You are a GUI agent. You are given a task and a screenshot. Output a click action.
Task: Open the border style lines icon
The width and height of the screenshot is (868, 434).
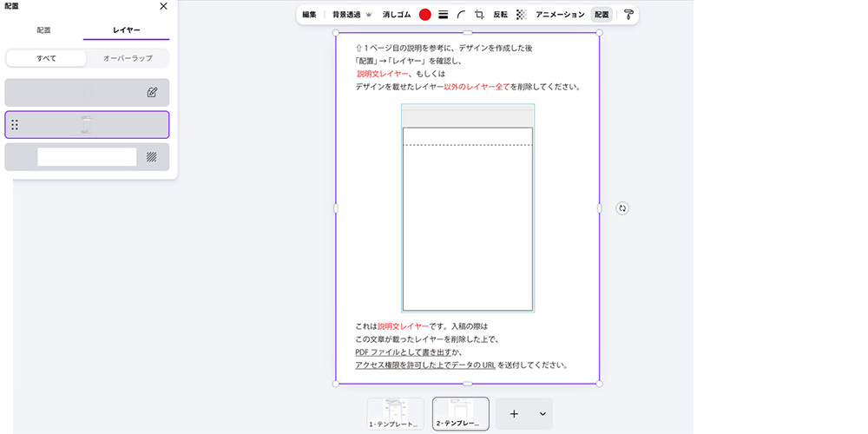[443, 15]
